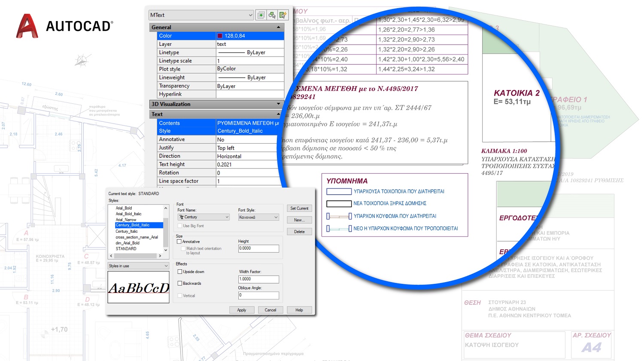Image resolution: width=644 pixels, height=361 pixels.
Task: Click the Contents property value
Action: (248, 123)
